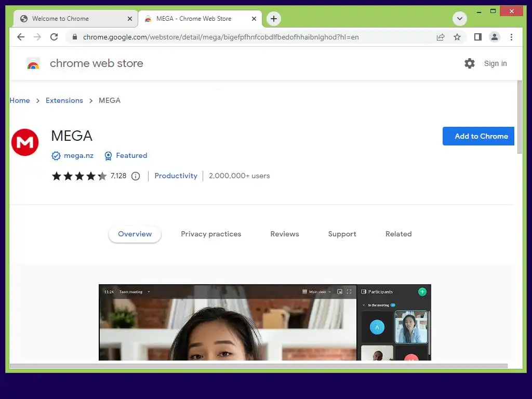Click the Main view dropdown in screenshot
Viewport: 532px width, 399px height.
(x=317, y=292)
